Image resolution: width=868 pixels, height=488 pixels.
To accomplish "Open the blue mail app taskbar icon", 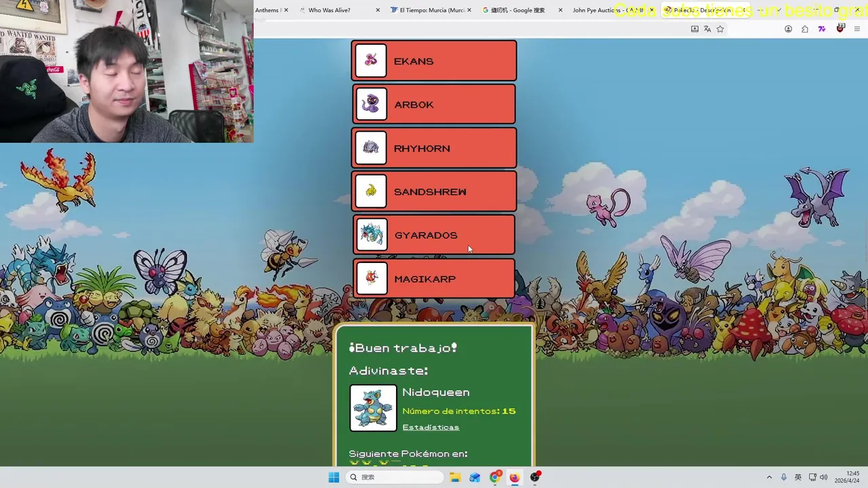I will [475, 477].
